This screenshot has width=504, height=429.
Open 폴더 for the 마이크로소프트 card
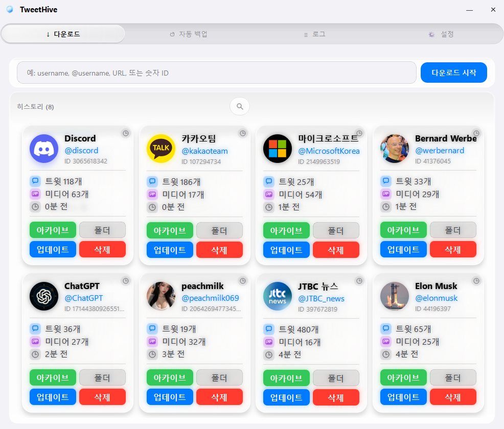point(336,230)
